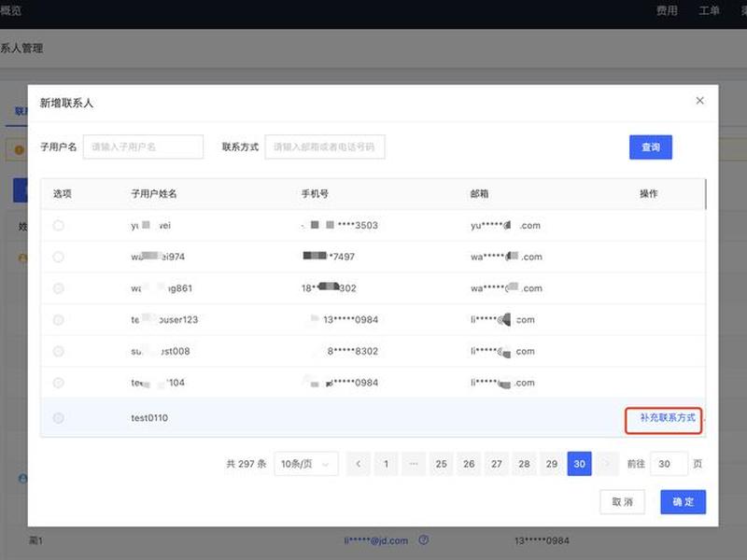The height and width of the screenshot is (560, 747).
Task: Click 13*****0984 in background page row
Action: (x=542, y=540)
